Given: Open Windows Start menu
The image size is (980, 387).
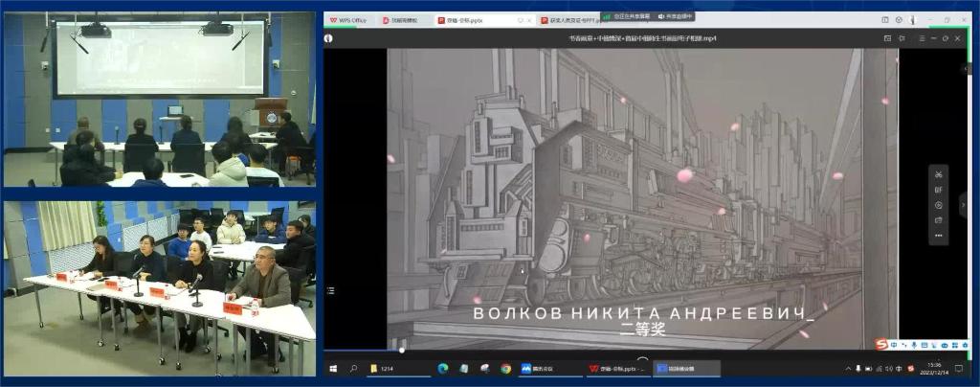Looking at the screenshot, I should (334, 368).
